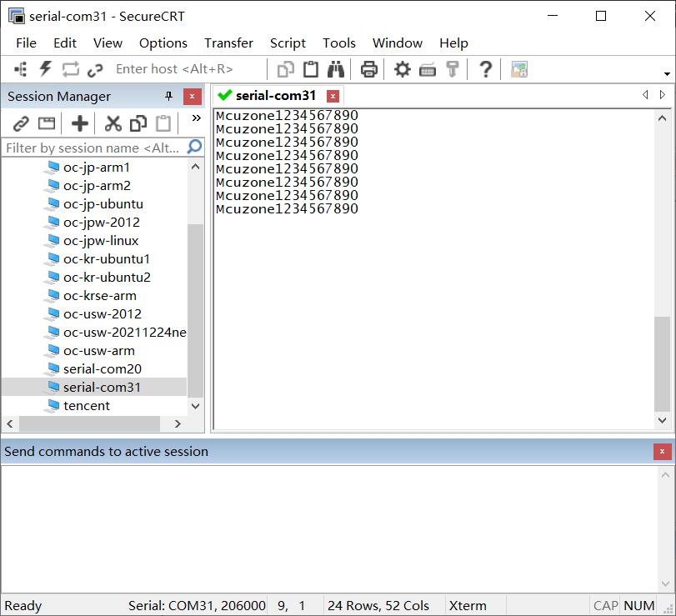Viewport: 676px width, 616px height.
Task: Close the Session Manager panel
Action: click(x=193, y=97)
